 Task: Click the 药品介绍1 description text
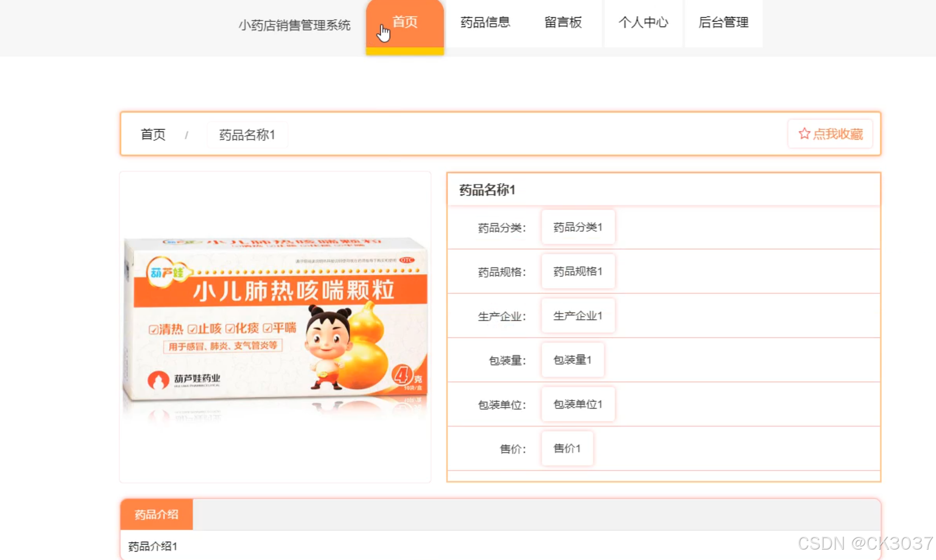click(x=153, y=547)
